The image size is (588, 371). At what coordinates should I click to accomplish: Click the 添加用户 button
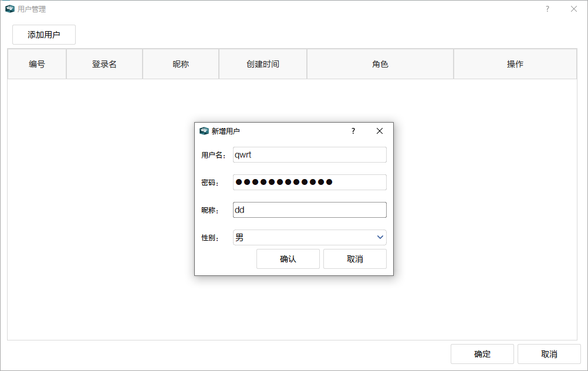point(44,35)
